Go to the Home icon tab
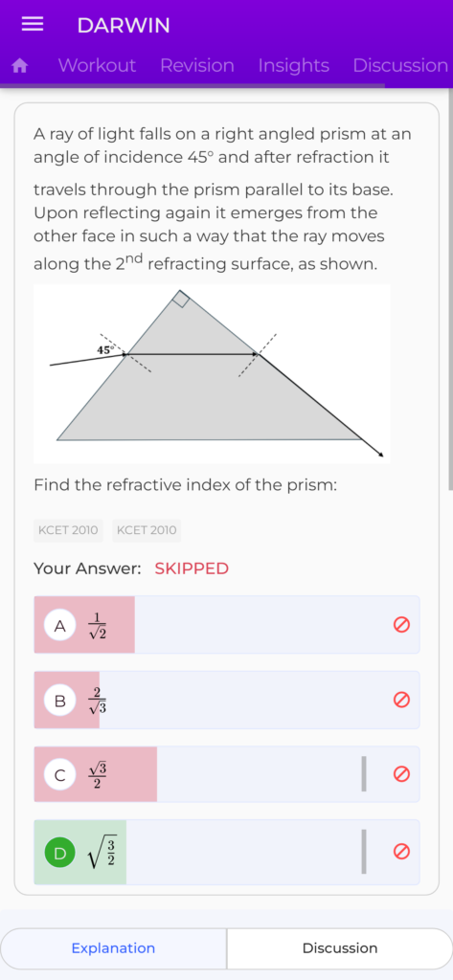 point(20,66)
